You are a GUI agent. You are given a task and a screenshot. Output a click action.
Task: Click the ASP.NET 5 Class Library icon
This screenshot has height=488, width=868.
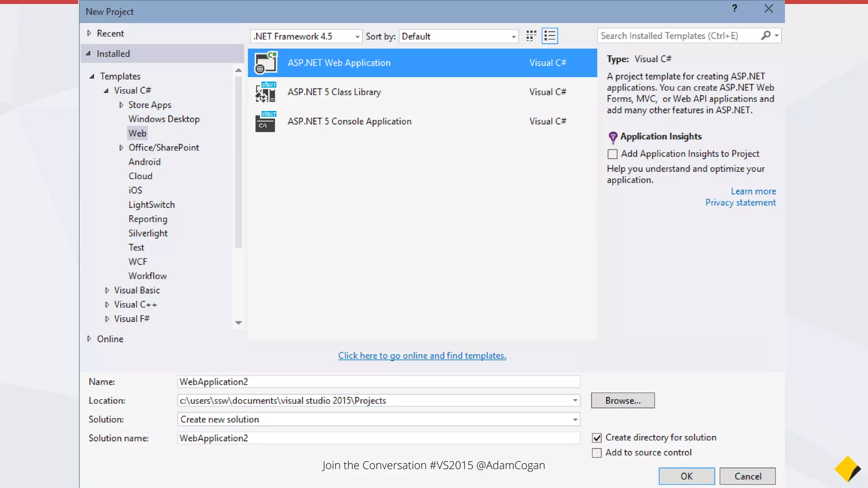pyautogui.click(x=266, y=92)
